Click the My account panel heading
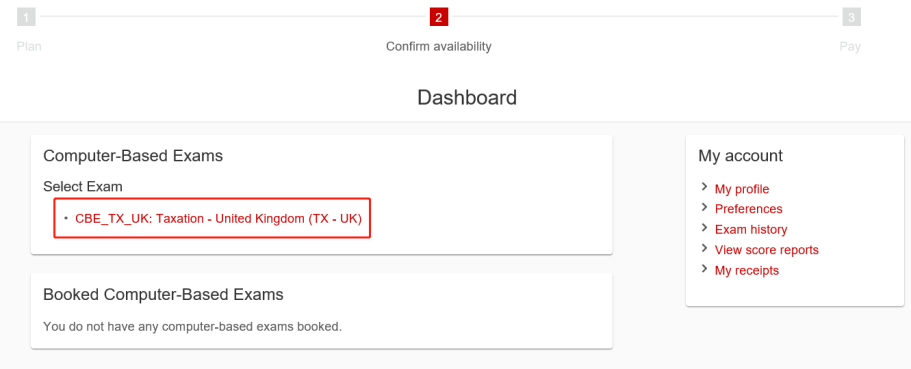This screenshot has width=911, height=369. tap(740, 156)
